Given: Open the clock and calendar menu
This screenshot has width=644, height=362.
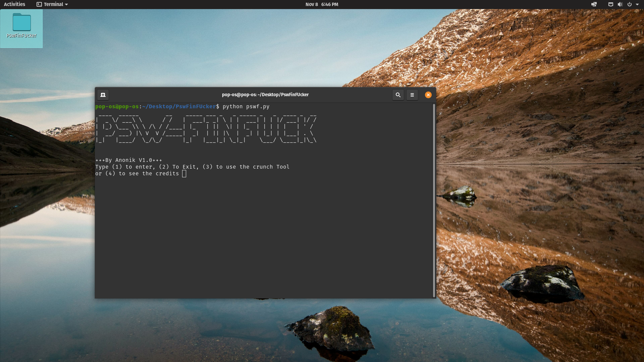Looking at the screenshot, I should click(x=321, y=4).
